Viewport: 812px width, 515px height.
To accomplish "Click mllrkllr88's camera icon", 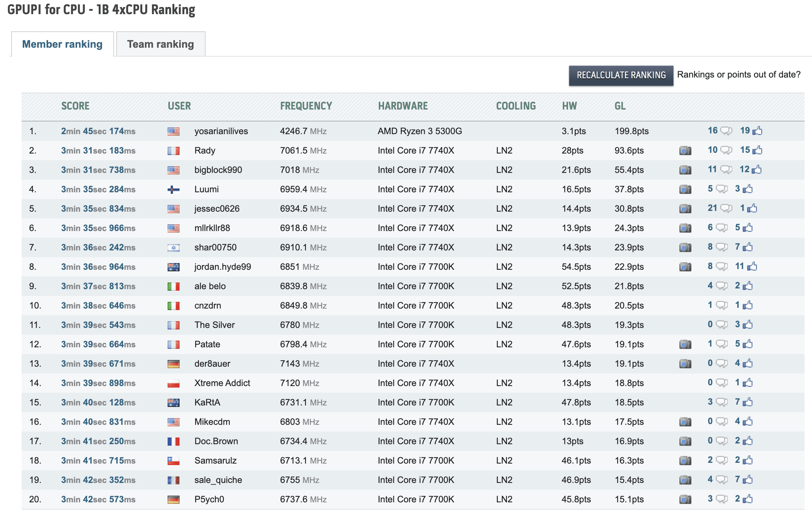I will point(685,228).
